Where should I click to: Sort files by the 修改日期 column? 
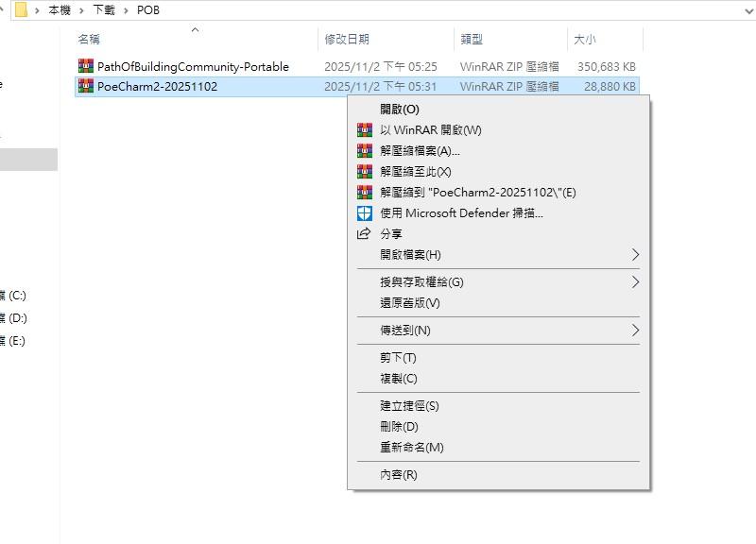tap(386, 39)
